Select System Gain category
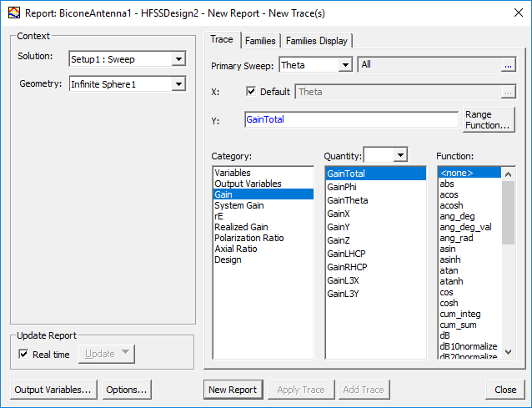Screen dimensions: 532x408 (x=263, y=205)
